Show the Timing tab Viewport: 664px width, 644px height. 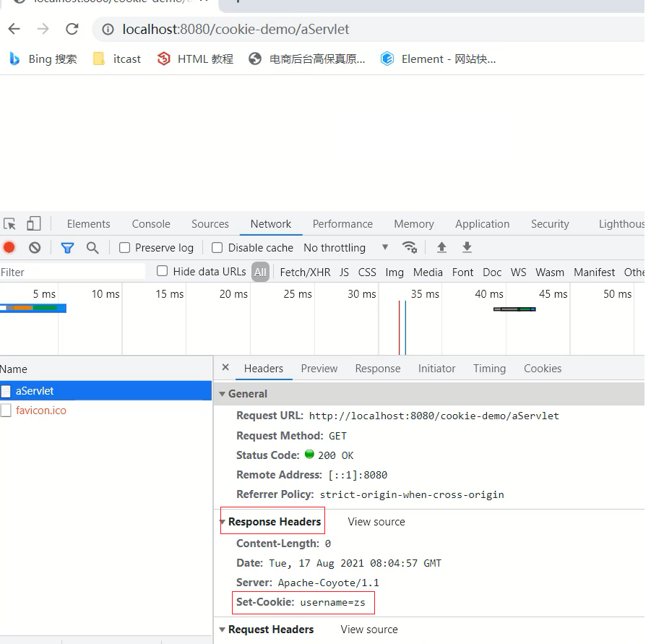tap(490, 368)
